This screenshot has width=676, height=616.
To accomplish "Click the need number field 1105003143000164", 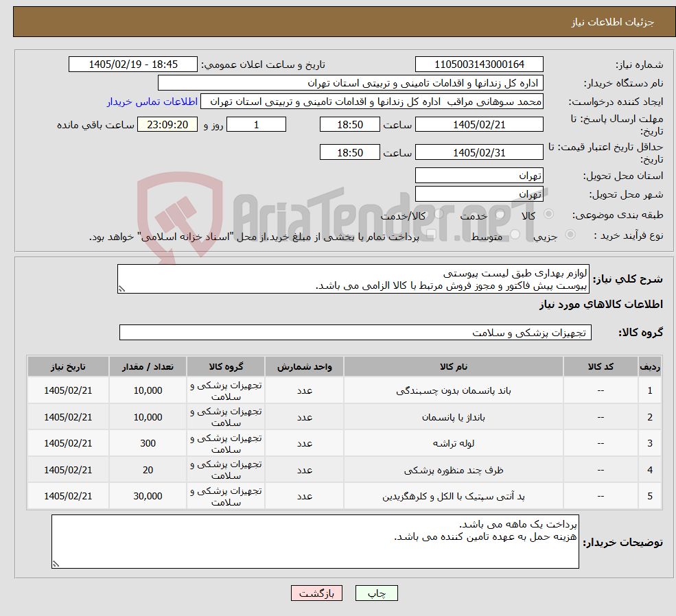I will pyautogui.click(x=479, y=64).
